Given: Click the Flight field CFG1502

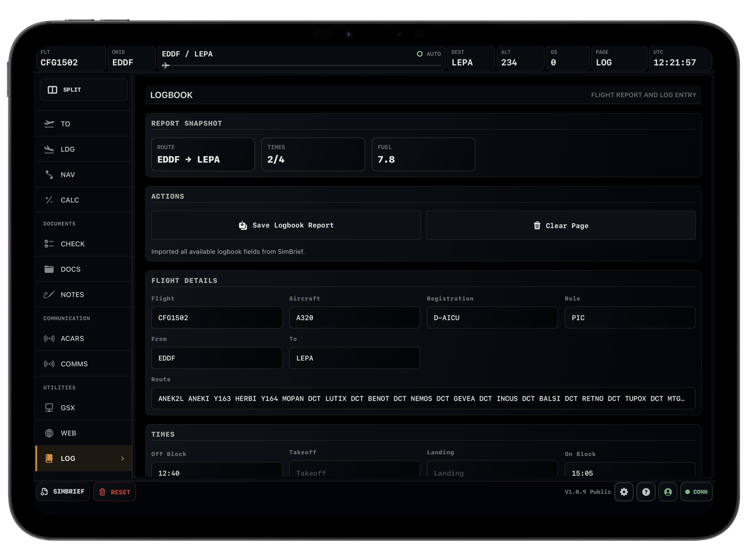Looking at the screenshot, I should point(217,318).
